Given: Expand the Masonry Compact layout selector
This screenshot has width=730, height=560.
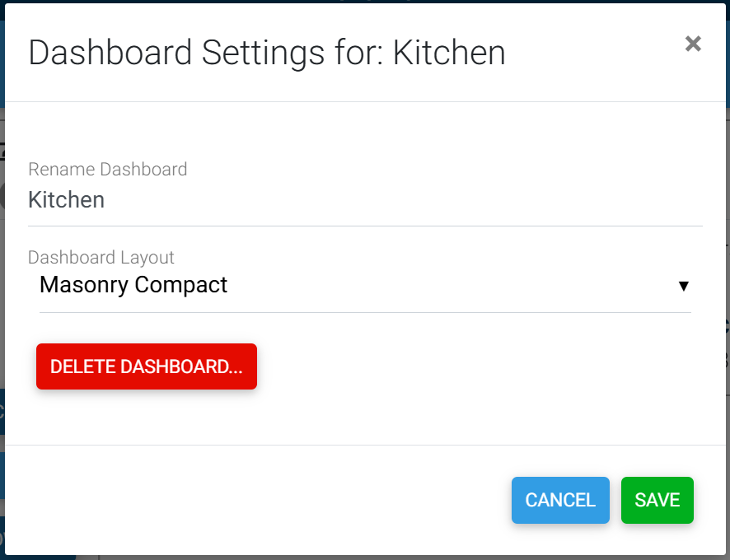Looking at the screenshot, I should click(364, 286).
